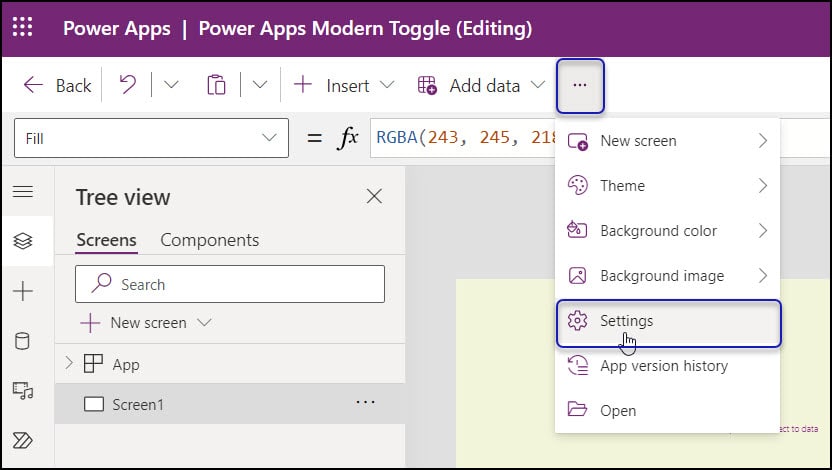Open the Background color submenu
This screenshot has height=470, width=832.
(668, 231)
